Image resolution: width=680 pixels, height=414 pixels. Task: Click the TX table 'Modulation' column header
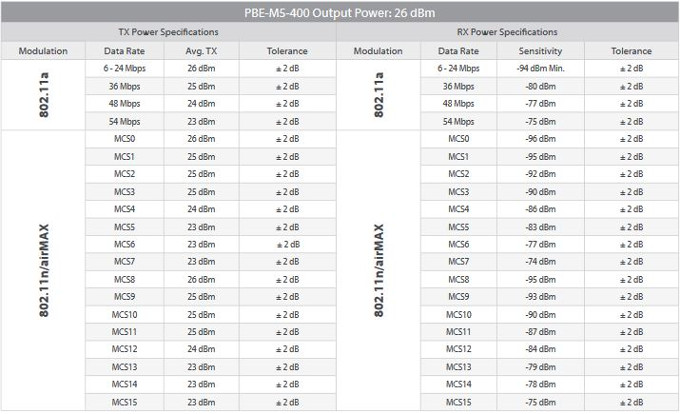click(43, 51)
